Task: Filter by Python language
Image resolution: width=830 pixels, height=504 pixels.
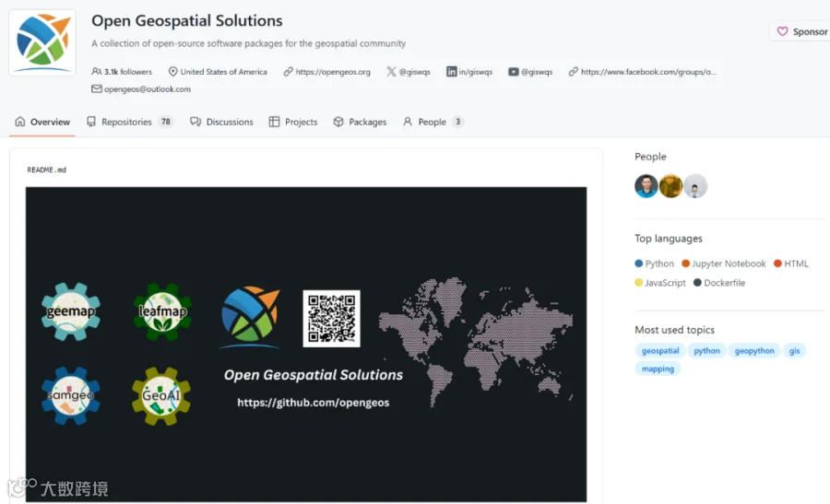Action: click(654, 264)
